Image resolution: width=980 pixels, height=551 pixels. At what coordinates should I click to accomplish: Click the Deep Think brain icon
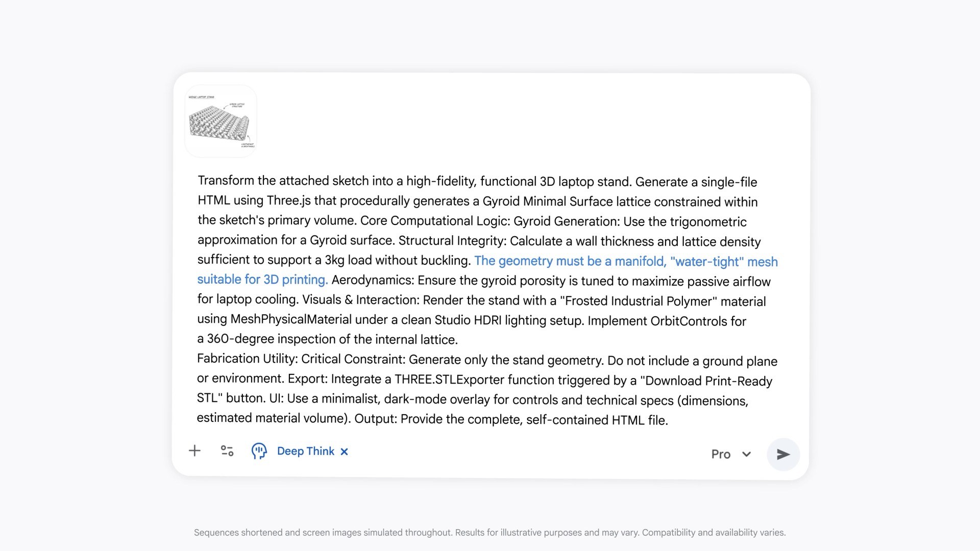point(259,451)
